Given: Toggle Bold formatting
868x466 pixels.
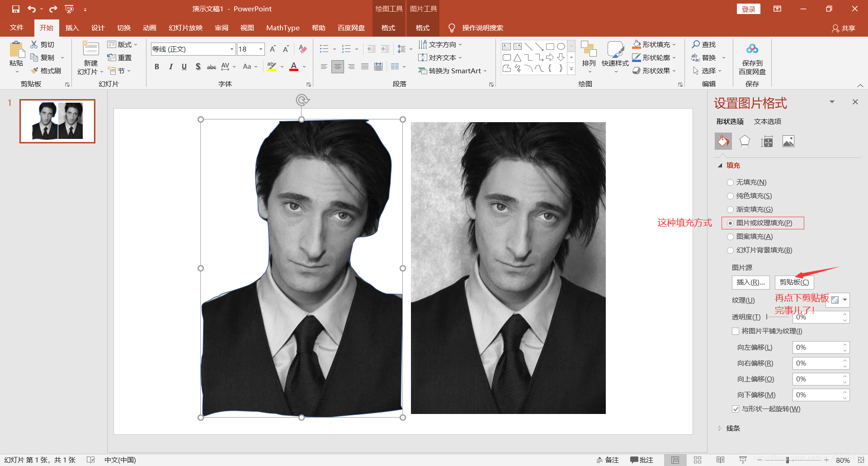Looking at the screenshot, I should tap(157, 67).
